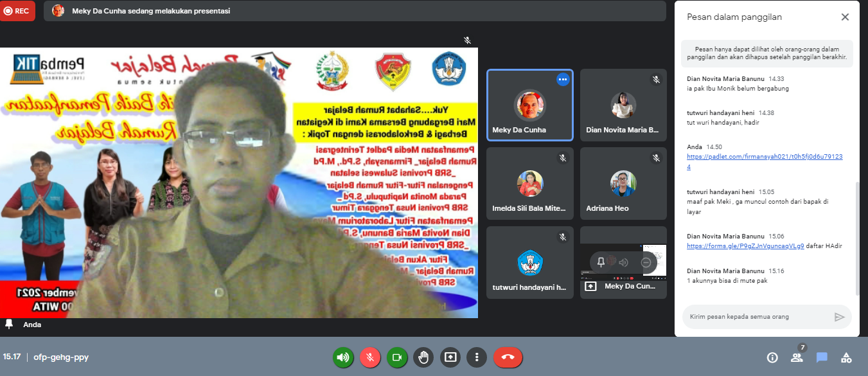Viewport: 868px width, 376px height.
Task: Click the send message arrow icon
Action: [839, 317]
